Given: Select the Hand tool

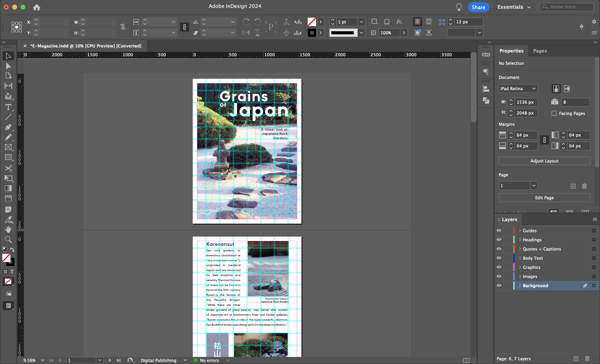Looking at the screenshot, I should pyautogui.click(x=8, y=229).
